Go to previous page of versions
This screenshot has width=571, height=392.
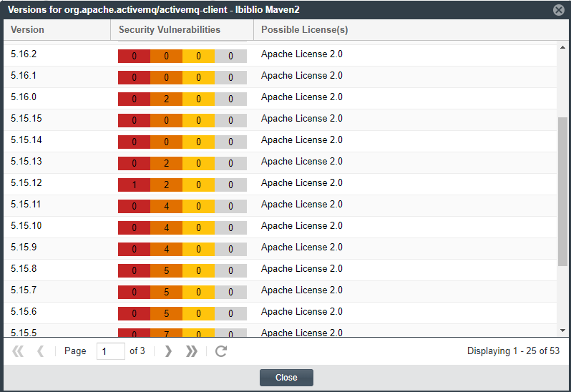(40, 351)
